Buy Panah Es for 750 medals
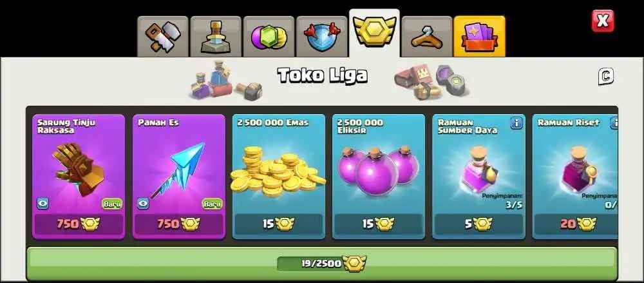644x283 pixels. click(178, 224)
